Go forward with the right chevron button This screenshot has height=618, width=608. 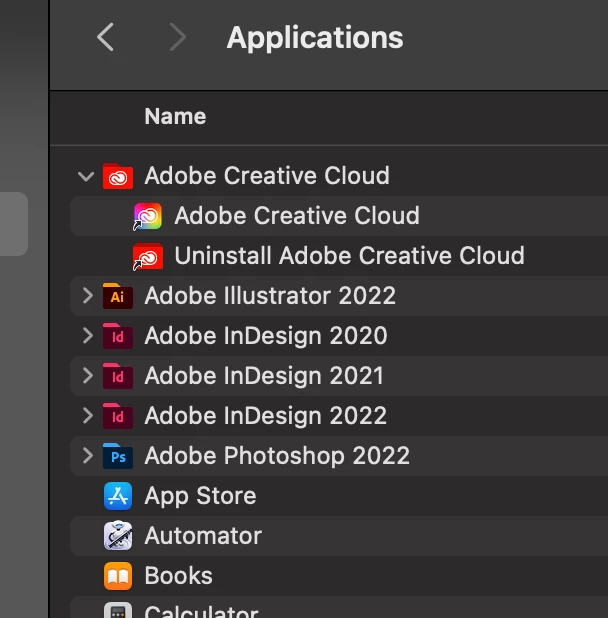pos(177,37)
